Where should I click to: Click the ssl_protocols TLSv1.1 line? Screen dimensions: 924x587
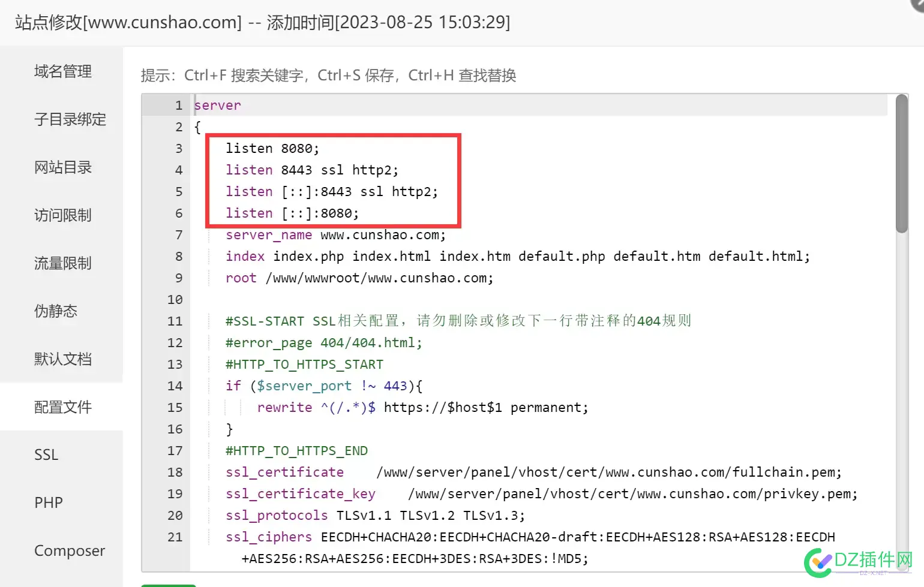coord(376,516)
